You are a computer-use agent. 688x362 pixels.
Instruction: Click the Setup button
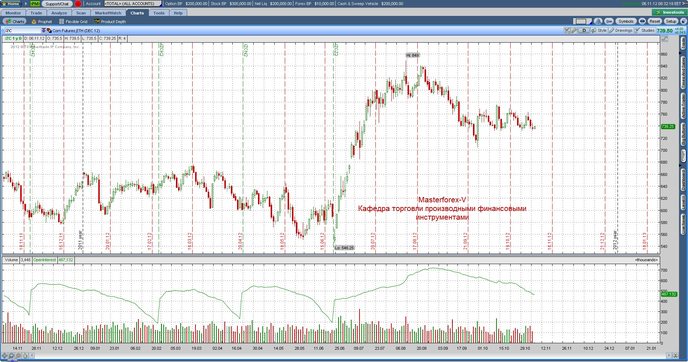click(671, 21)
